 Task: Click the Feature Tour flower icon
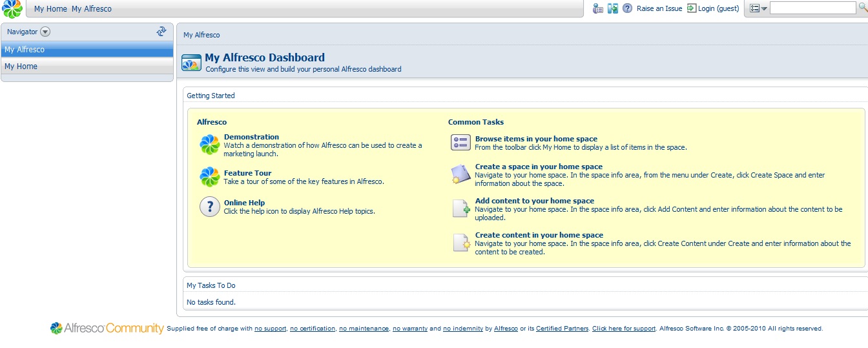click(210, 177)
